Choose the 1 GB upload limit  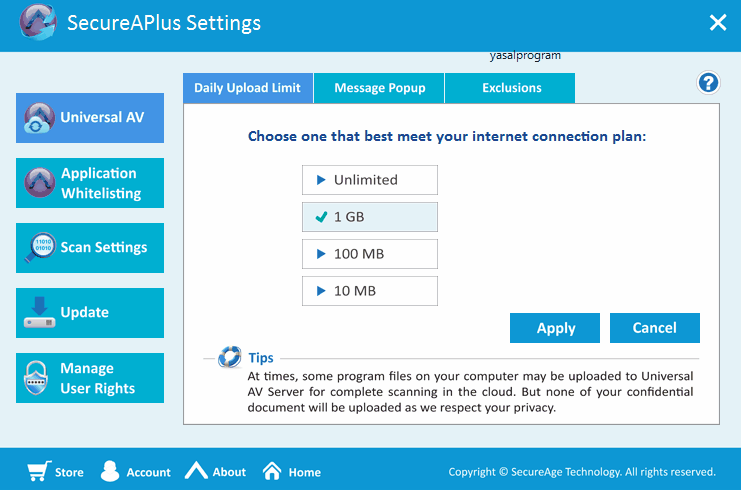369,217
